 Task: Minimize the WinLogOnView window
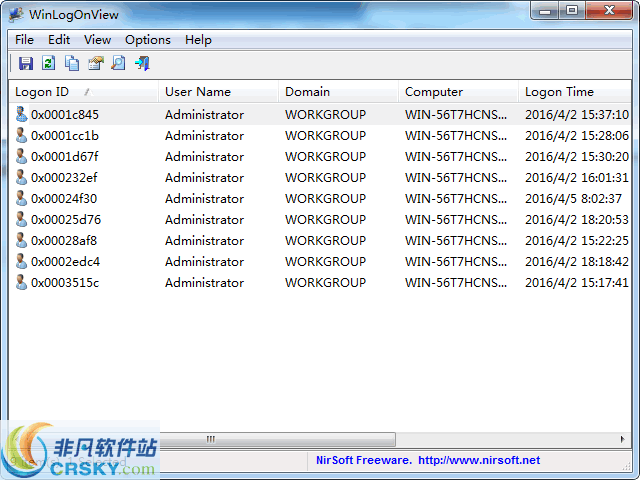point(545,11)
